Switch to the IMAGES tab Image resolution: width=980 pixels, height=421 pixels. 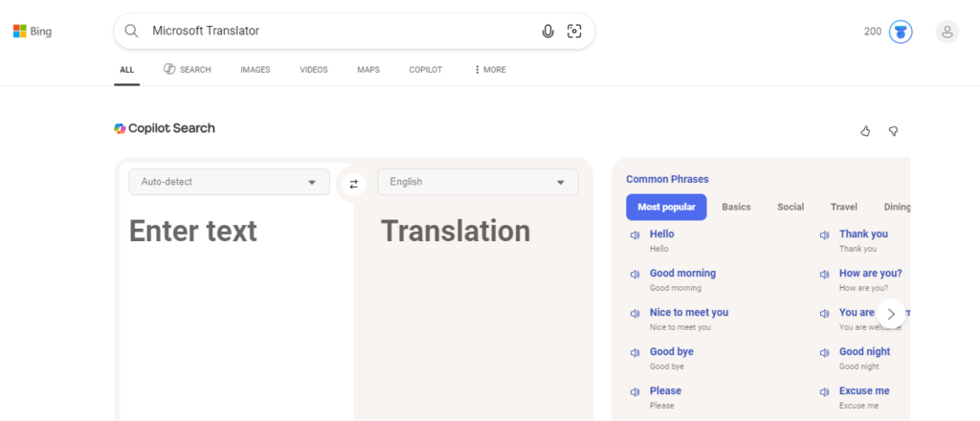click(x=255, y=69)
